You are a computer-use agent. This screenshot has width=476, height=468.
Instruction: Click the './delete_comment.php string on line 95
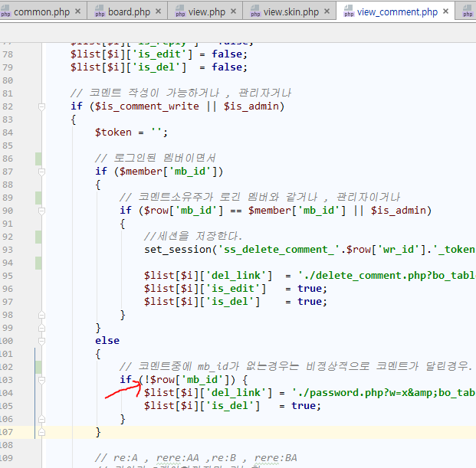(x=387, y=276)
